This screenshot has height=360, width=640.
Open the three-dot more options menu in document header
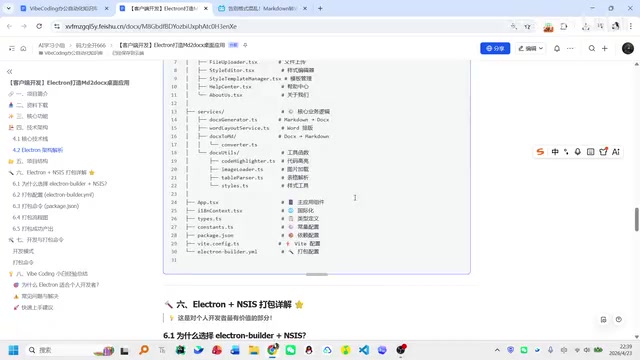[x=570, y=48]
